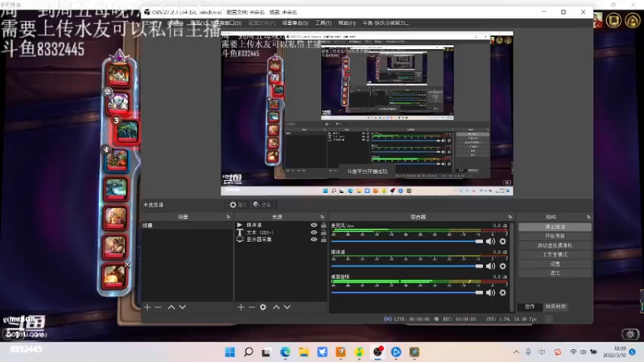Move scene up in Scenes panel
The height and width of the screenshot is (362, 644).
(171, 307)
